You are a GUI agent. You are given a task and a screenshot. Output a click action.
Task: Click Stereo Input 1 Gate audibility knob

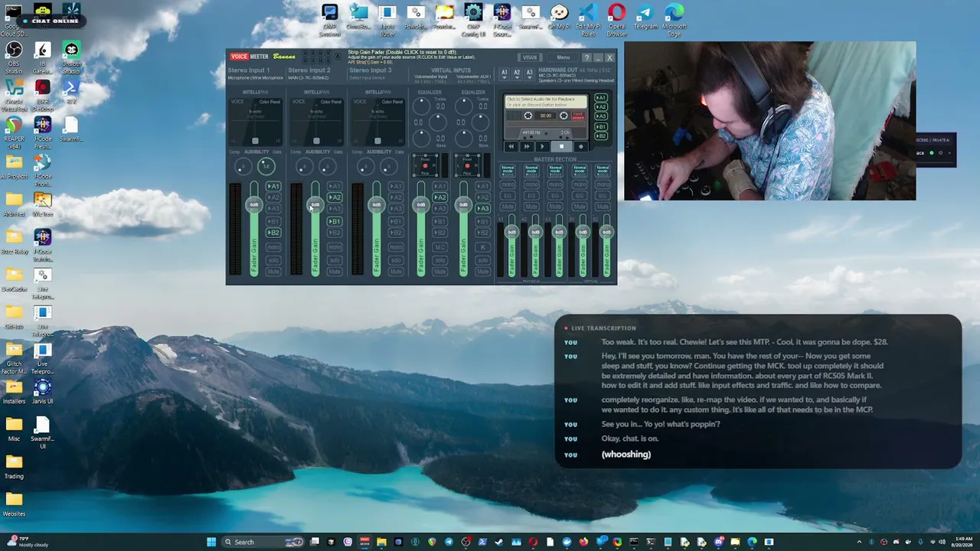[x=265, y=166]
